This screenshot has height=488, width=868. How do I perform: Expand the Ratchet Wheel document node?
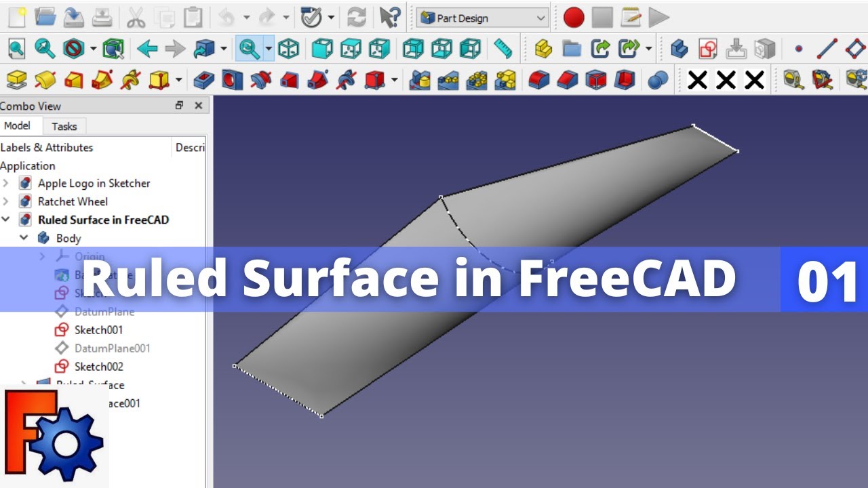[x=5, y=201]
